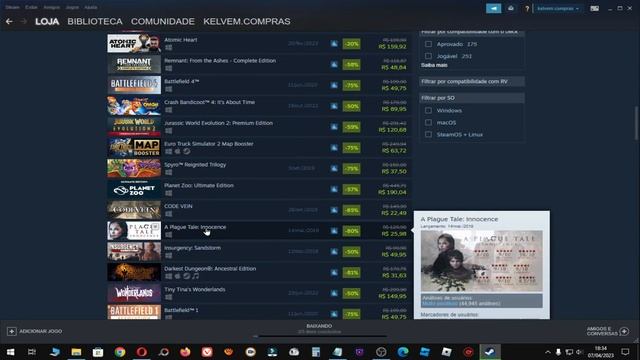Launch Firefox from taskbar
Screen dimensions: 640x360
coord(185,352)
